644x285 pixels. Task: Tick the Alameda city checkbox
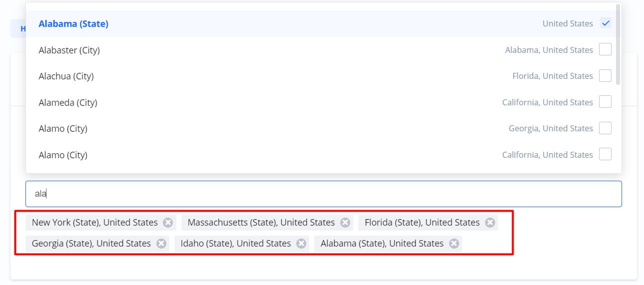point(605,102)
